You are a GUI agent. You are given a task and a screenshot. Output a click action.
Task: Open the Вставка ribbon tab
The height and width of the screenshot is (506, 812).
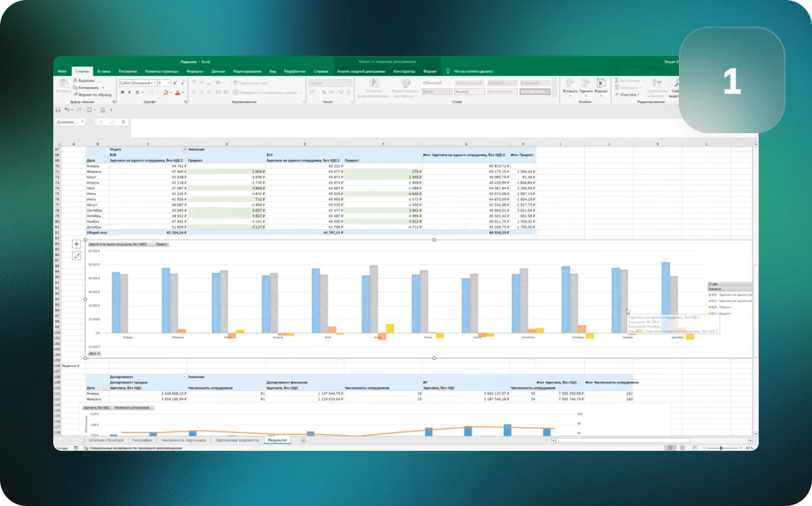click(x=104, y=71)
